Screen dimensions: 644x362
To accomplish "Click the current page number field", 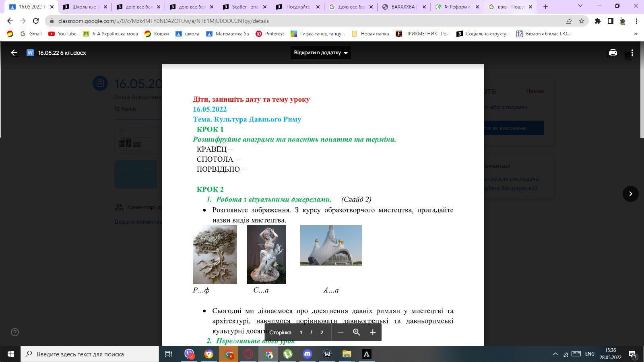I will coord(301,332).
